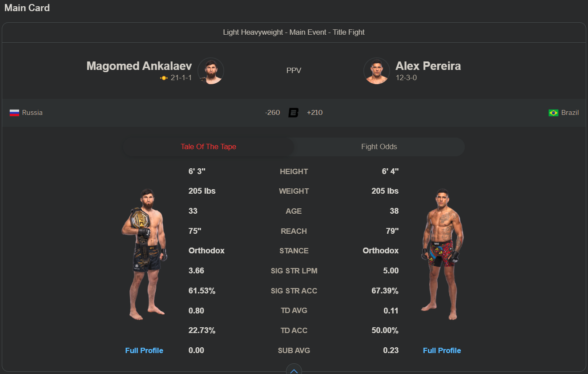Select the +210 odds for Pereira
This screenshot has height=374, width=588.
(315, 113)
